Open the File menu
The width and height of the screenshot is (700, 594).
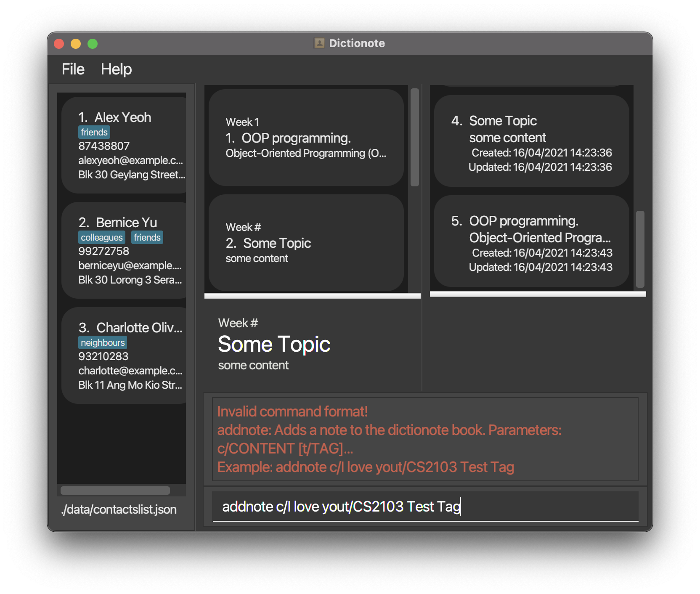click(x=73, y=69)
